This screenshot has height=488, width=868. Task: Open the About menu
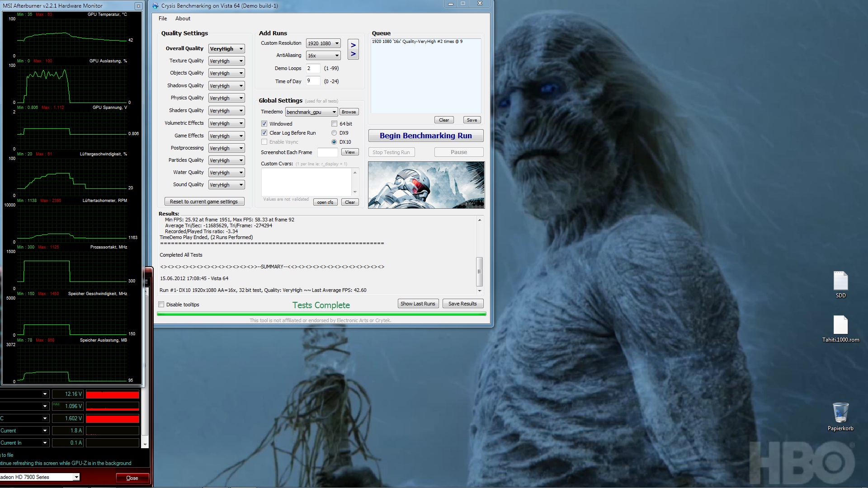(x=183, y=19)
